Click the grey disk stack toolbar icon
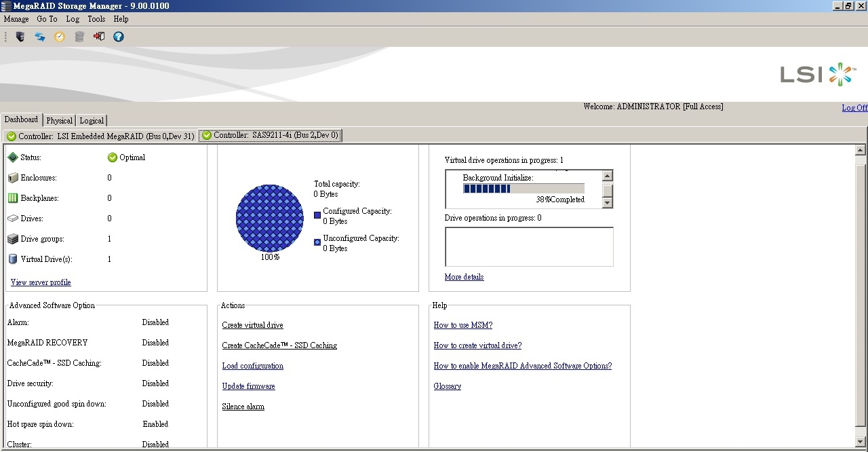 tap(79, 37)
